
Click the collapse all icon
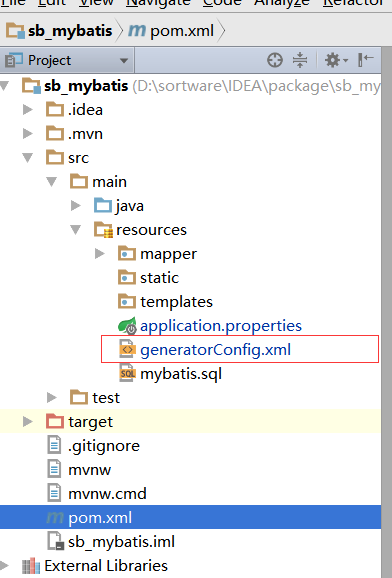(300, 60)
